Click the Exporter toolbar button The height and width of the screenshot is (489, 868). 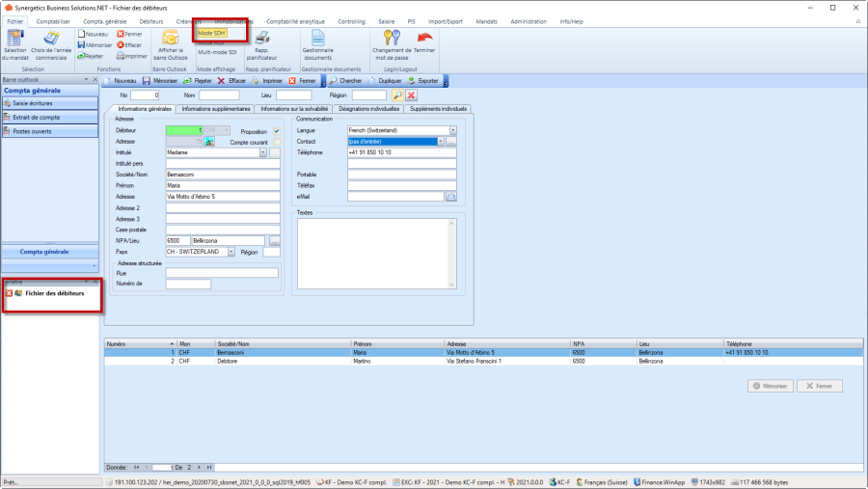[422, 81]
